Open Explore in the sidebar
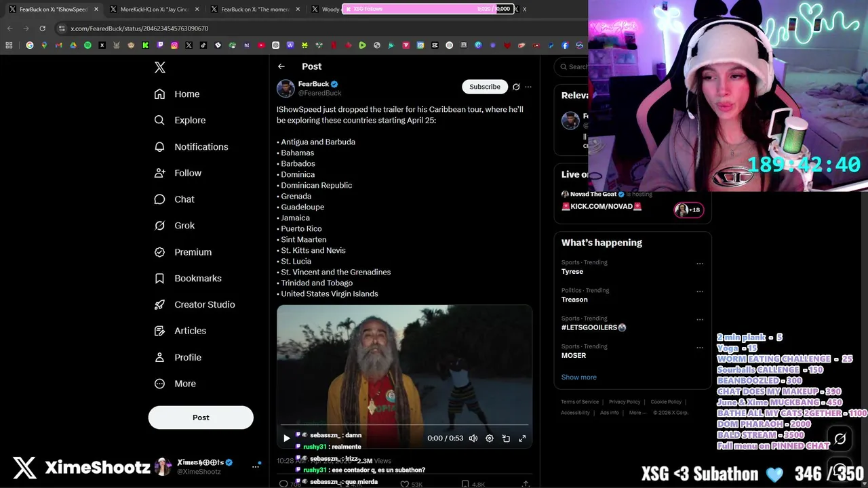Image resolution: width=868 pixels, height=488 pixels. coord(180,120)
